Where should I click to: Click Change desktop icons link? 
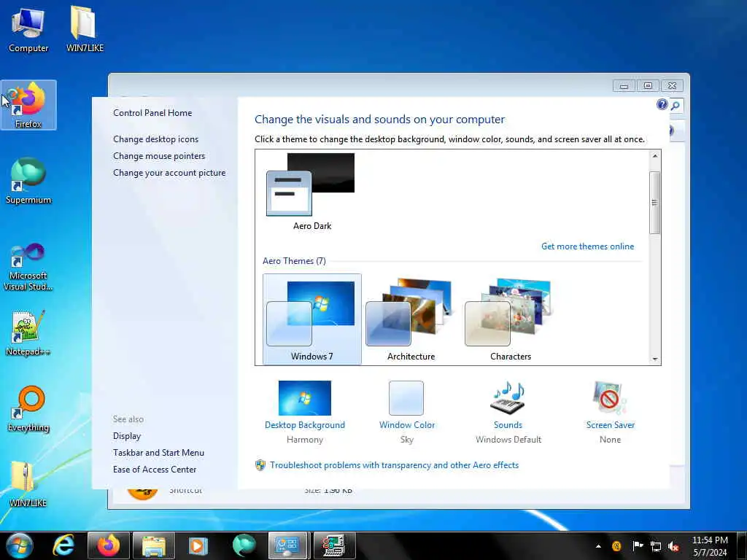tap(156, 139)
